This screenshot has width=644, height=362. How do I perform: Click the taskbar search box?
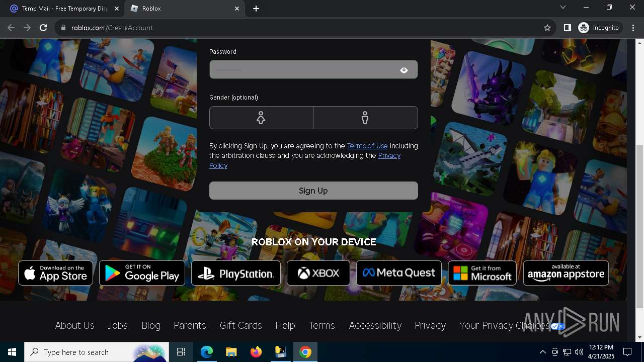point(97,352)
